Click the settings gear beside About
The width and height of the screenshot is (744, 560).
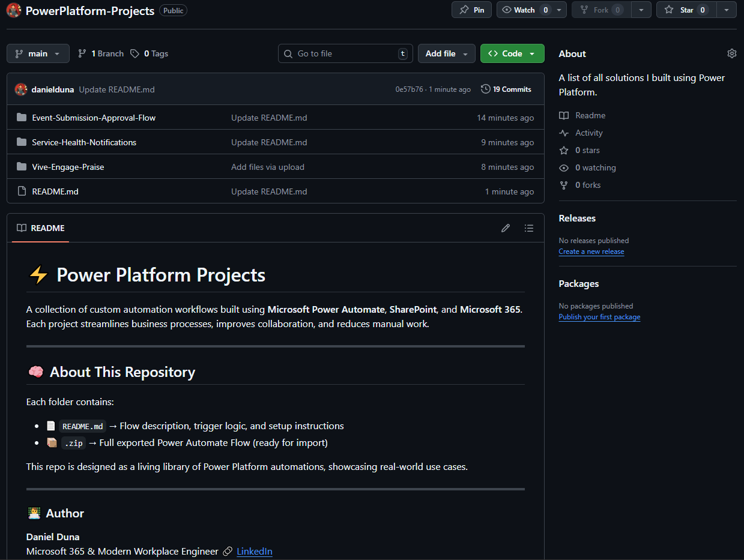(x=731, y=53)
